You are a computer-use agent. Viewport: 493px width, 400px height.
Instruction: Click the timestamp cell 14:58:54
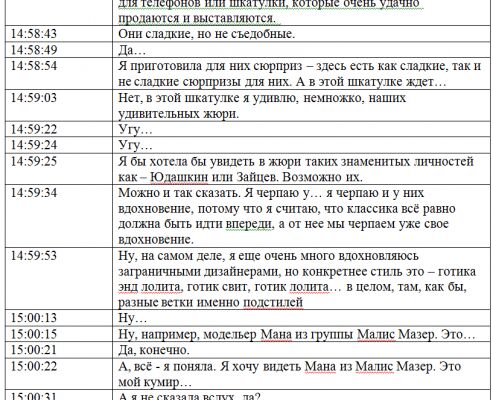pyautogui.click(x=59, y=73)
